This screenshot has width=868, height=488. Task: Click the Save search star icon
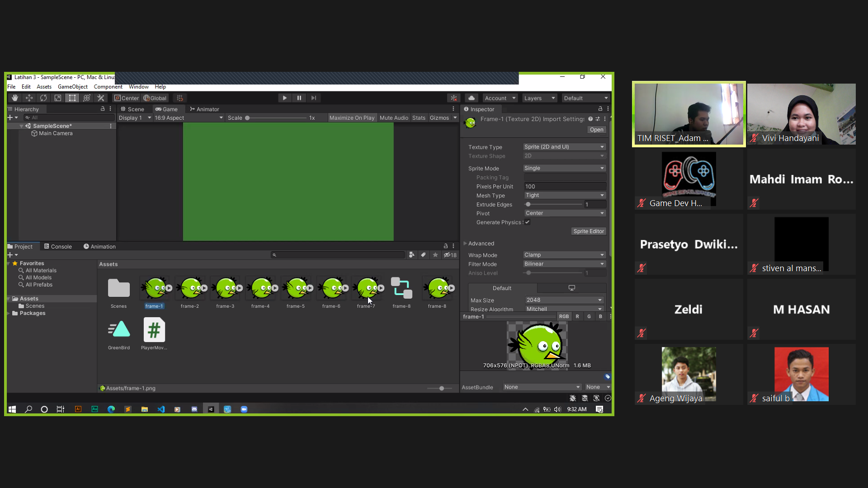pyautogui.click(x=435, y=255)
